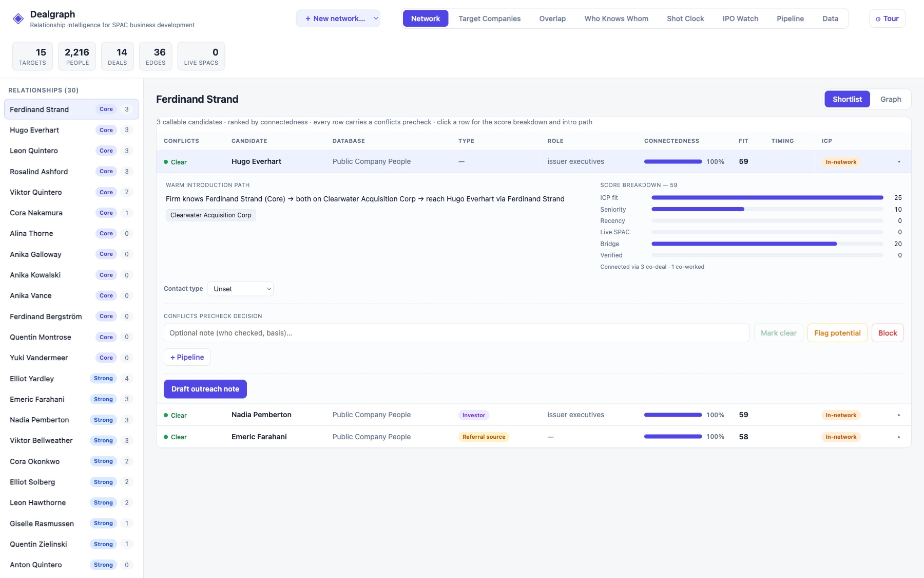Flag a potential conflict
Screen dimensions: 924x578
[x=837, y=333]
